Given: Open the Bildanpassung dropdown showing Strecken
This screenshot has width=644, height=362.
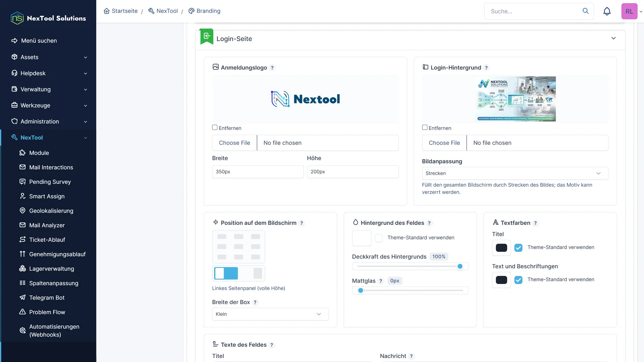Looking at the screenshot, I should (x=515, y=173).
